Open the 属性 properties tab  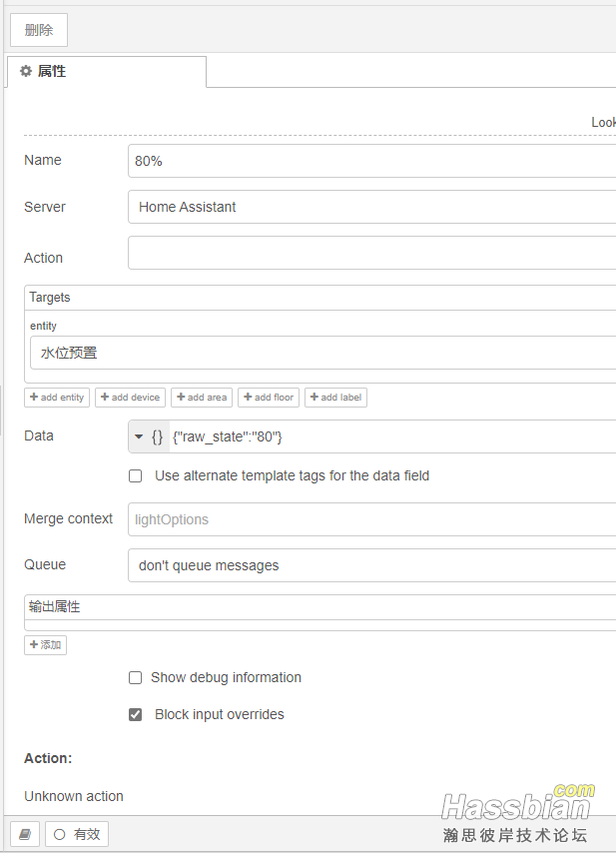(x=107, y=71)
